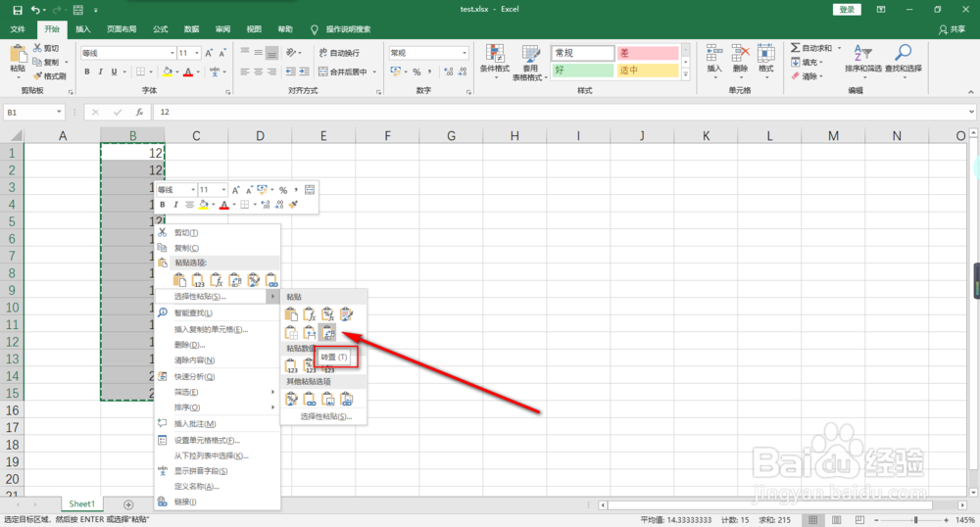Open 套用表格格式 table styles

[x=530, y=63]
